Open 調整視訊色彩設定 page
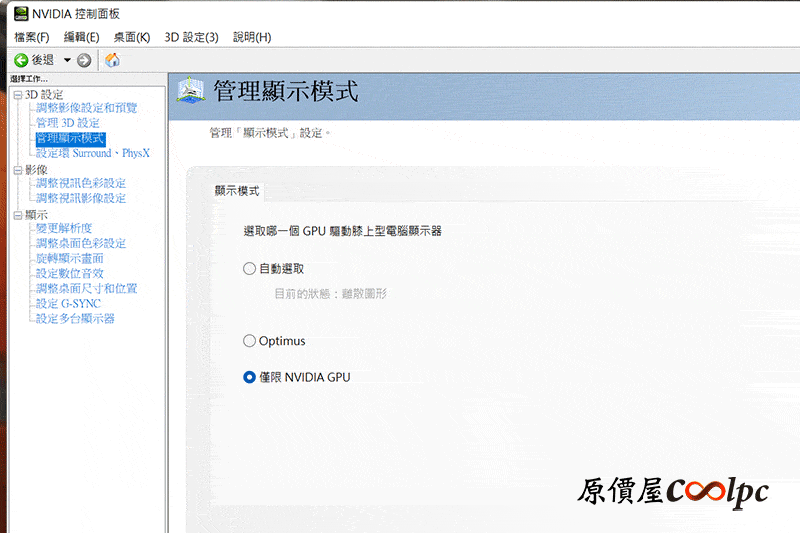This screenshot has height=533, width=800. pos(81,183)
